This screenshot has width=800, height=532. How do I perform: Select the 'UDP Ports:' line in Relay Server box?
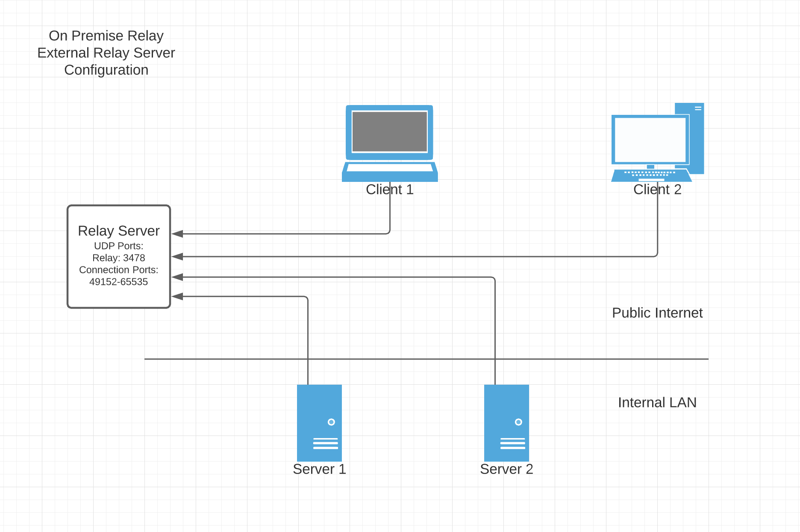tap(118, 246)
